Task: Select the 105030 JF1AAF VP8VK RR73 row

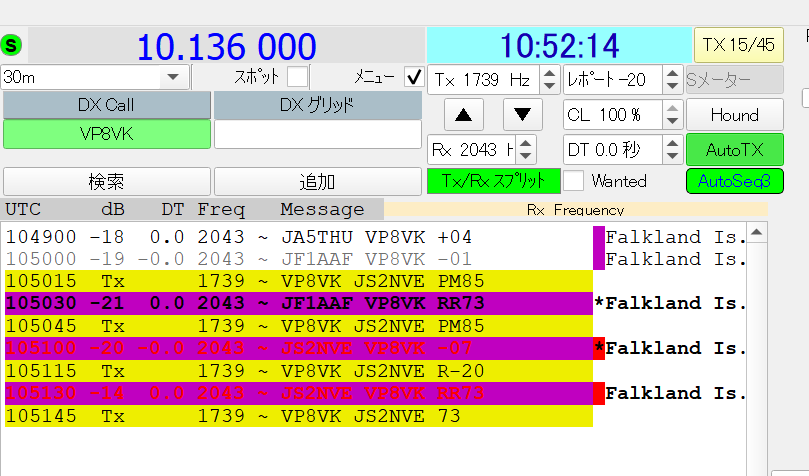Action: (x=376, y=303)
